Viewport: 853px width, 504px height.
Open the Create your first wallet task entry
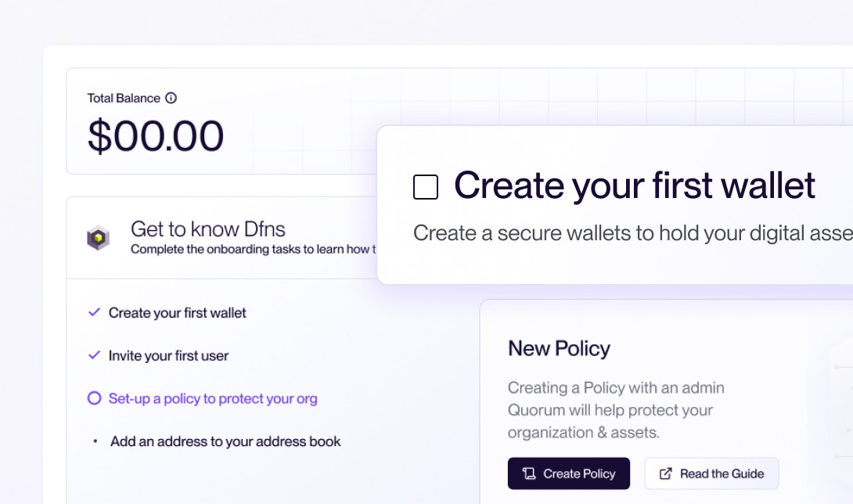coord(177,311)
